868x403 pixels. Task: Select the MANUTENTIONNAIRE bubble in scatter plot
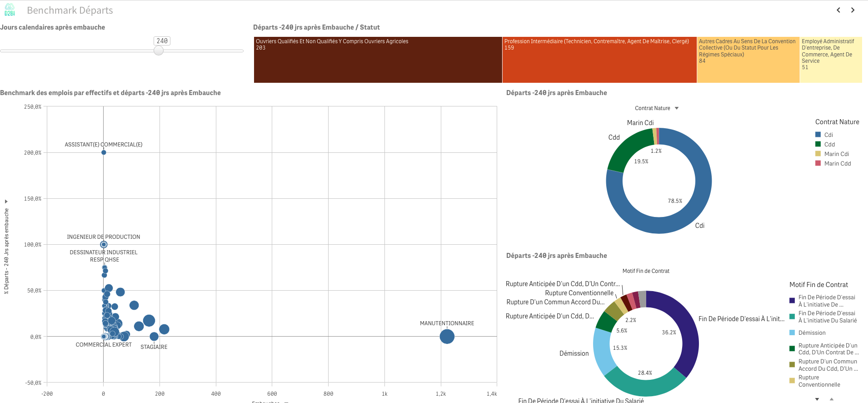[x=447, y=337]
